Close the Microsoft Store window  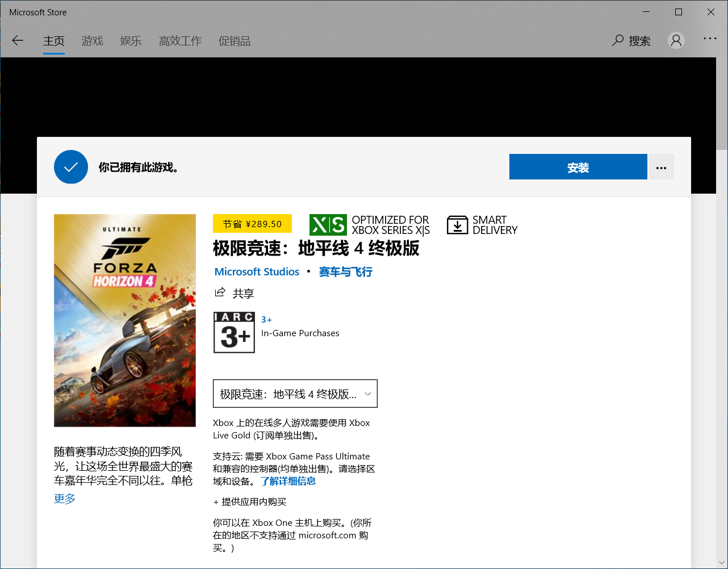point(711,12)
